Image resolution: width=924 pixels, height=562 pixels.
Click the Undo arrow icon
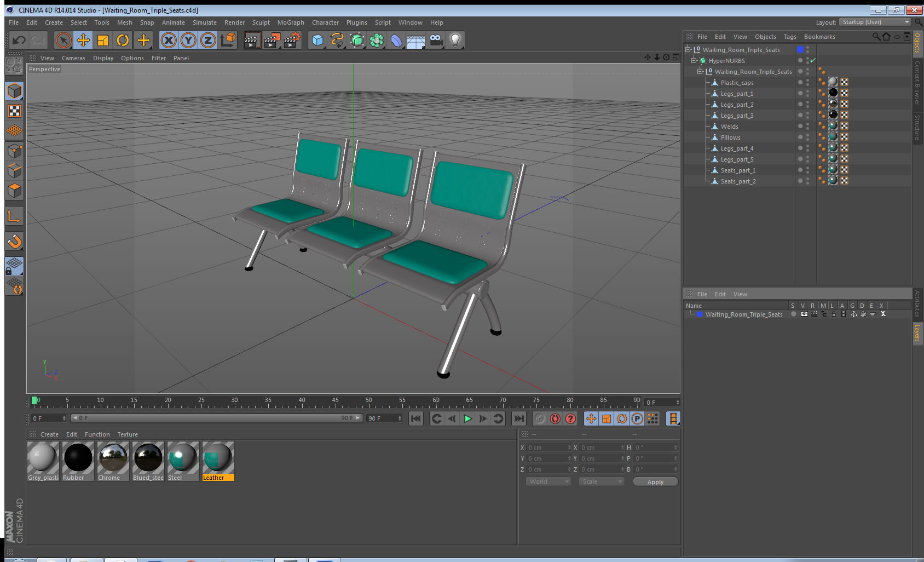click(x=19, y=40)
